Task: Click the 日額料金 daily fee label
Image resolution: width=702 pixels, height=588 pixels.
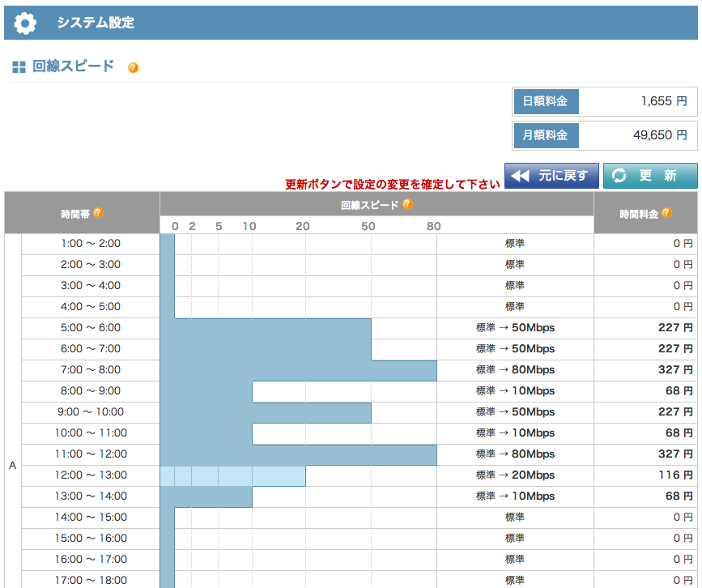Action: coord(546,102)
